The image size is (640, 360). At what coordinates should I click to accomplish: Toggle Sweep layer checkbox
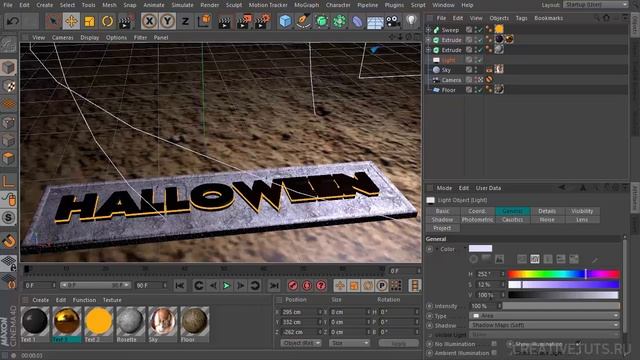469,30
